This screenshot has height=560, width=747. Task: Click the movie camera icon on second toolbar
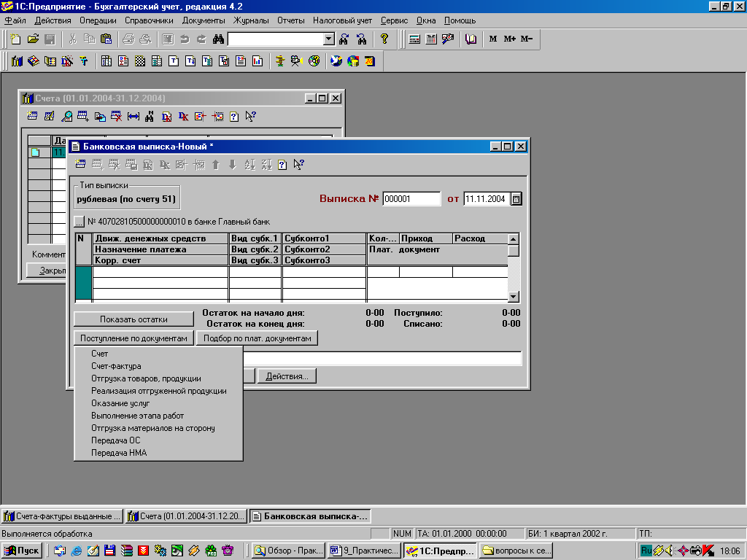(296, 61)
